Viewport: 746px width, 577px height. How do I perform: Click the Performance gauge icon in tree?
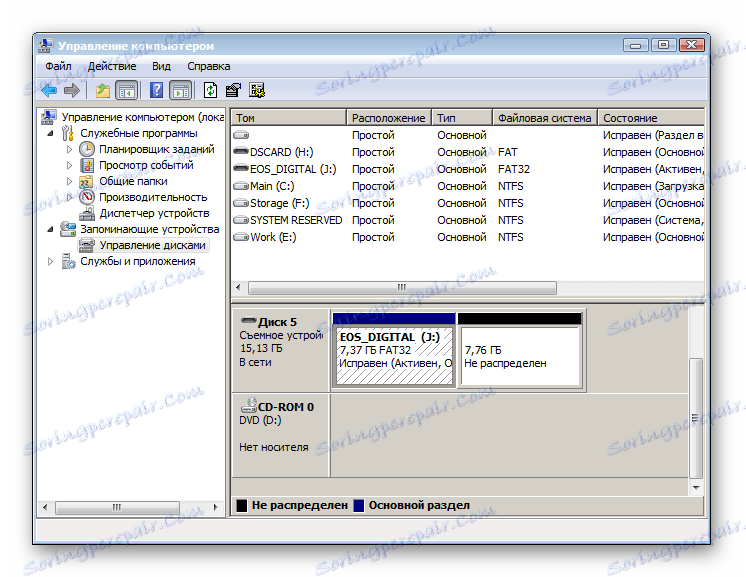87,197
